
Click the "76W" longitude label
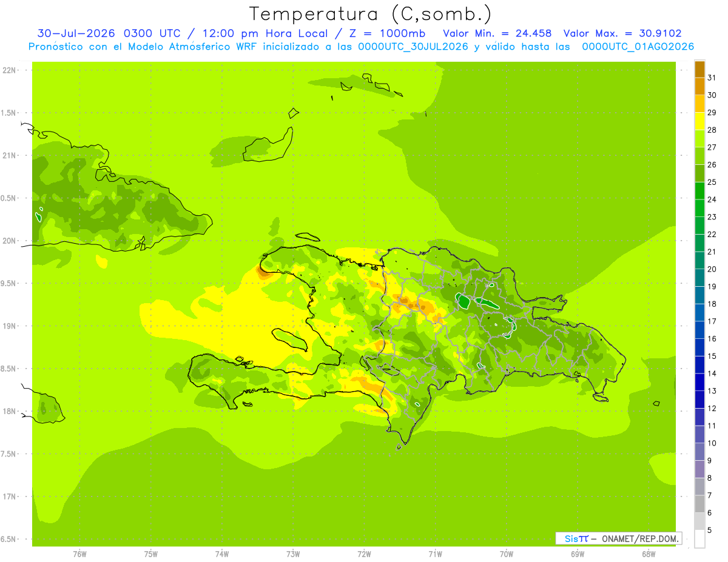click(x=79, y=554)
